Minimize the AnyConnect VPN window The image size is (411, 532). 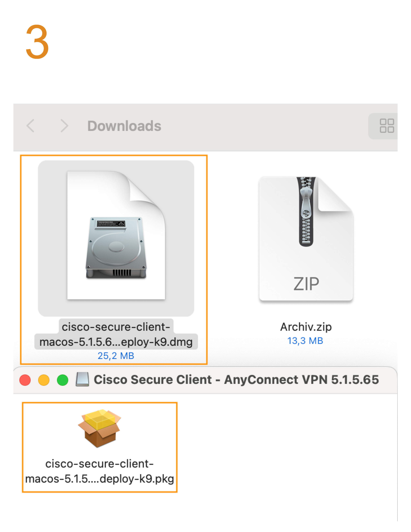tap(44, 380)
